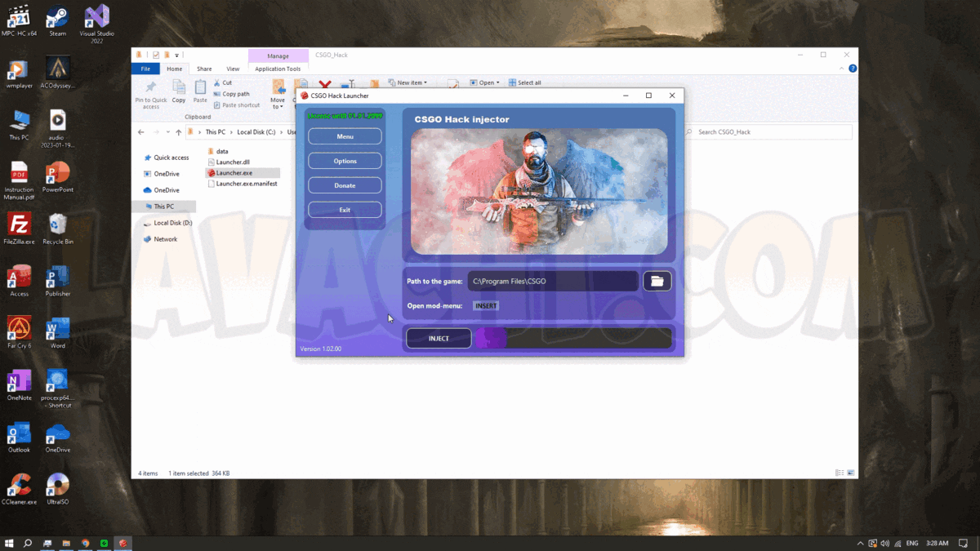This screenshot has height=551, width=980.
Task: Click Pin to Quick access in ribbon
Action: click(x=150, y=95)
